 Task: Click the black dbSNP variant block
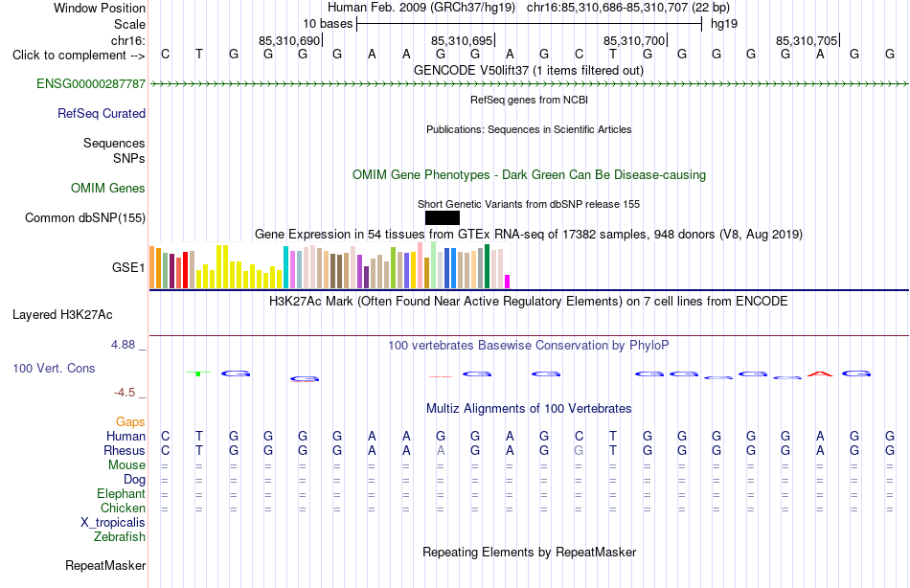coord(443,217)
